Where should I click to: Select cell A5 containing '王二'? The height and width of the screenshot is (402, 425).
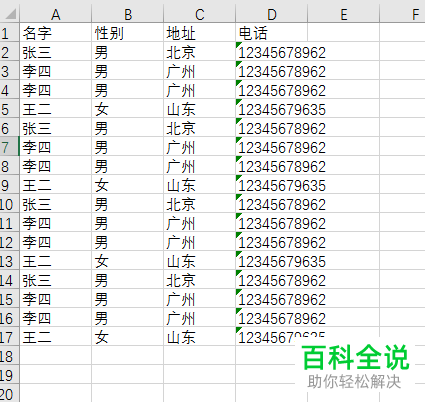(55, 109)
